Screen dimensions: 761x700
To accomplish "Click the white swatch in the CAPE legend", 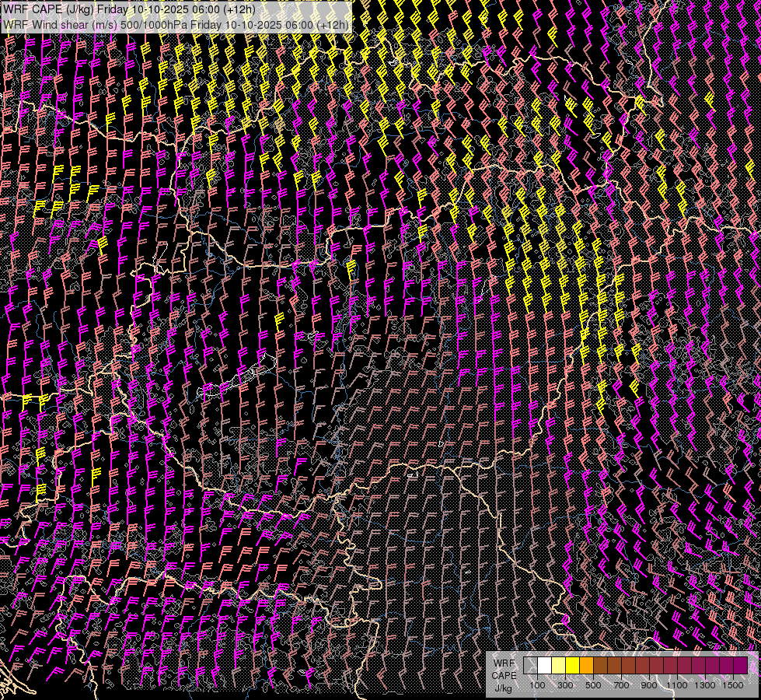I will 544,666.
